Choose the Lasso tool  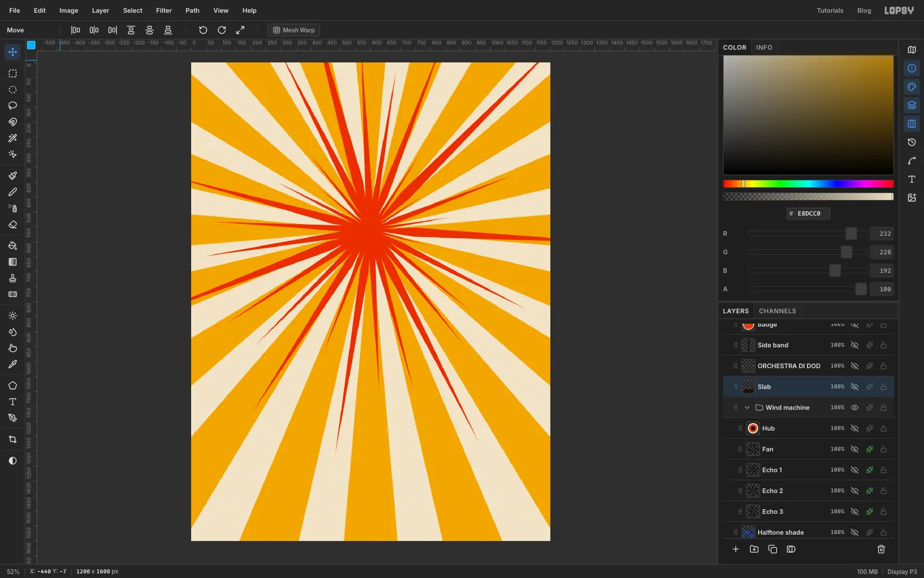pyautogui.click(x=13, y=106)
